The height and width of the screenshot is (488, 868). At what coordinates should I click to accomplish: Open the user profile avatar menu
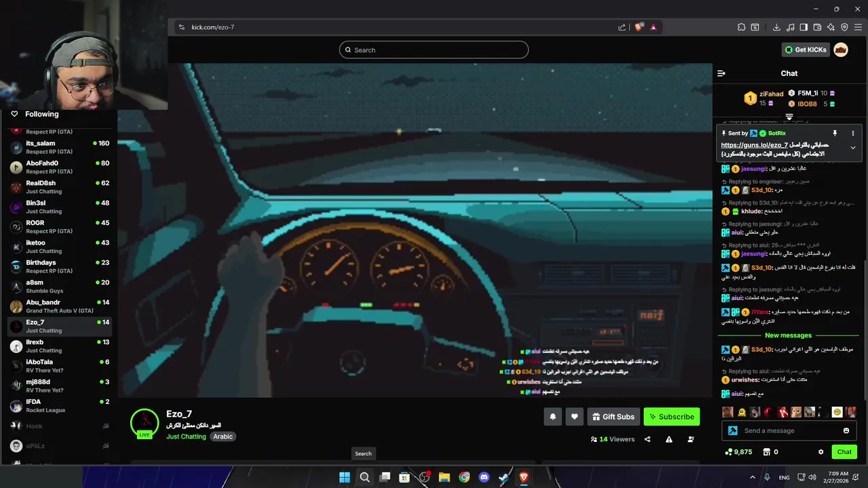841,49
